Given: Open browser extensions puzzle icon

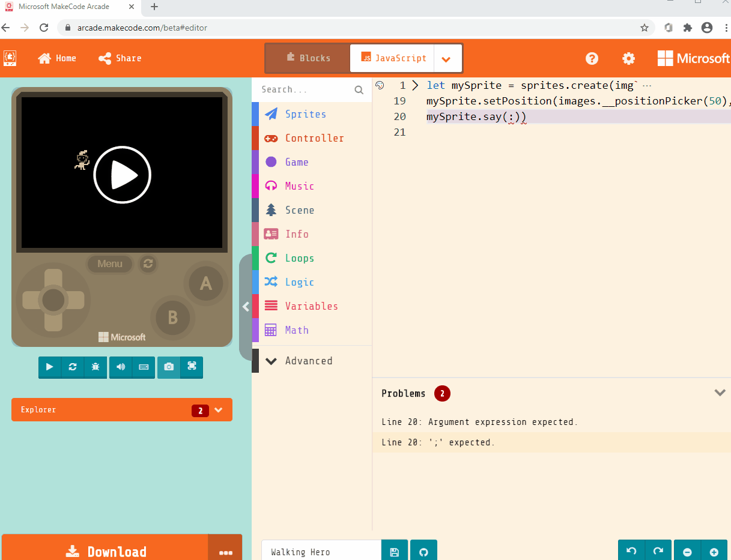Looking at the screenshot, I should click(688, 28).
